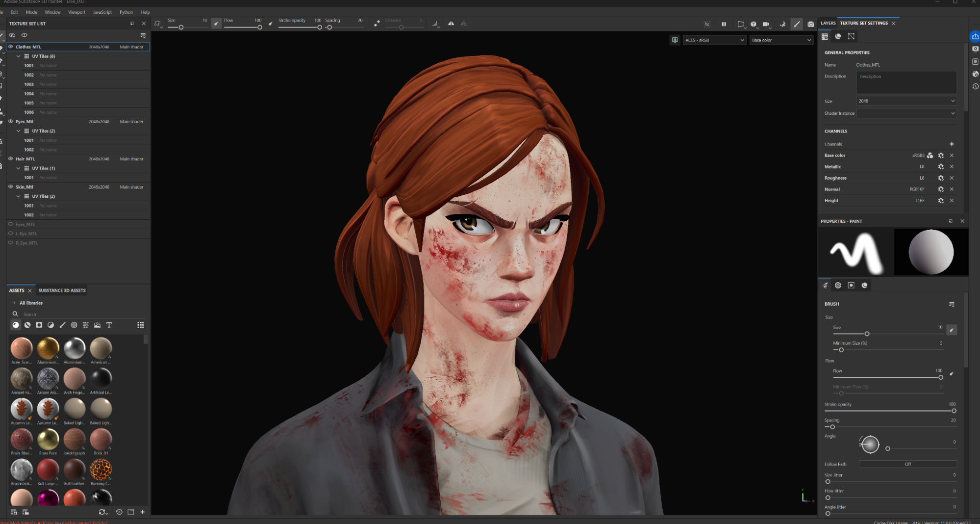This screenshot has height=524, width=980.
Task: Collapse UV Tiles (2) under Eyes_Mtl
Action: (x=19, y=131)
